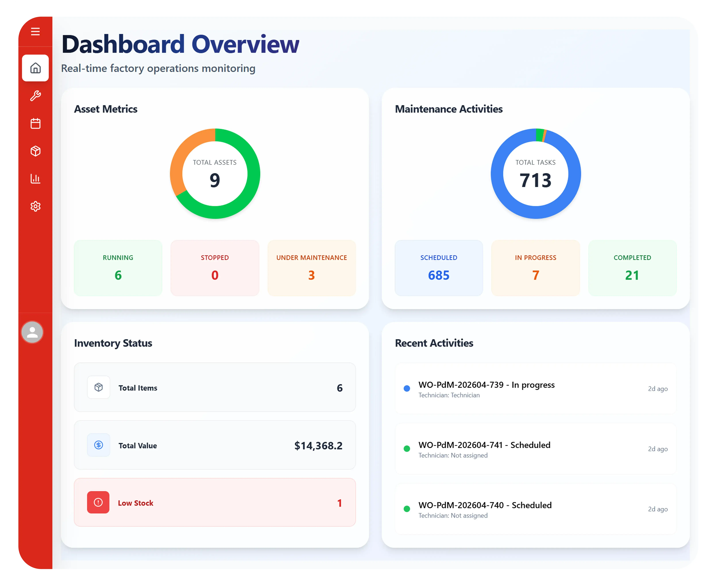The image size is (719, 588).
Task: Click the Total Assets donut chart
Action: click(x=215, y=173)
